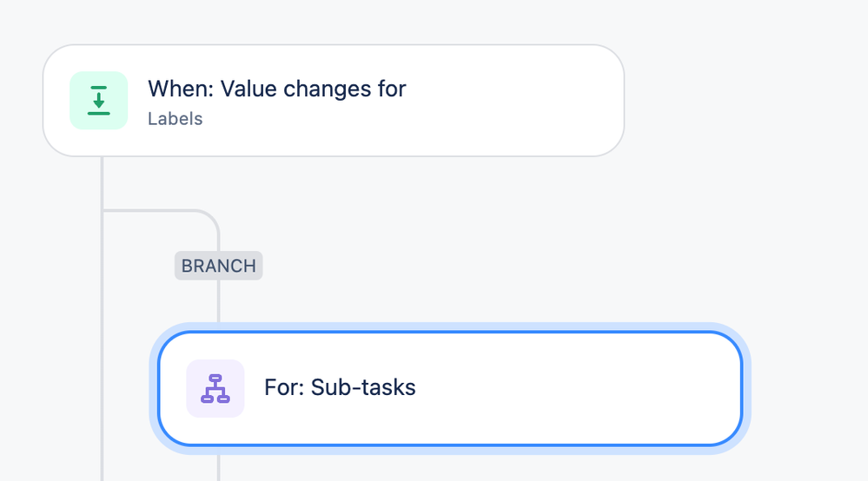Click the 'For: Sub-tasks' title text
The height and width of the screenshot is (481, 868).
coord(340,387)
